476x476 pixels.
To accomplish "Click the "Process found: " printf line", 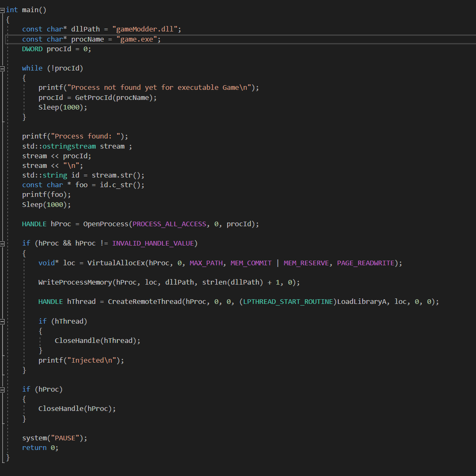I will (x=75, y=136).
